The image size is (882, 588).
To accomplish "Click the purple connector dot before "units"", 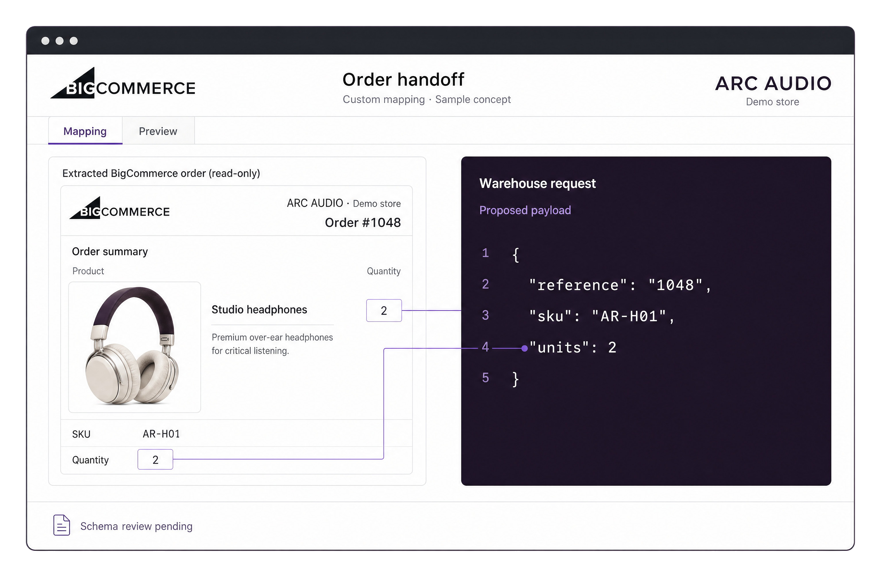I will click(x=525, y=349).
